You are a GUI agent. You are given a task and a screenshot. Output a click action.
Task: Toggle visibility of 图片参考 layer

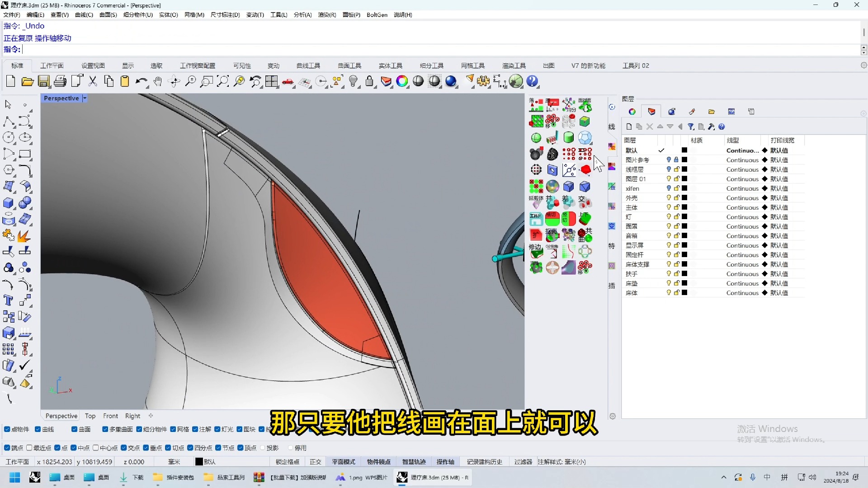(x=668, y=160)
